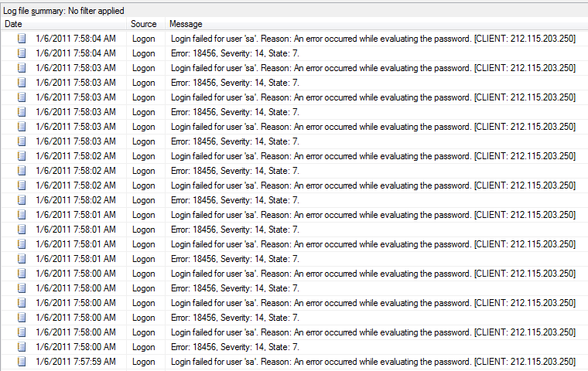This screenshot has width=588, height=371.
Task: Click the icon of the last 7:58:00 AM Error row
Action: tap(22, 347)
